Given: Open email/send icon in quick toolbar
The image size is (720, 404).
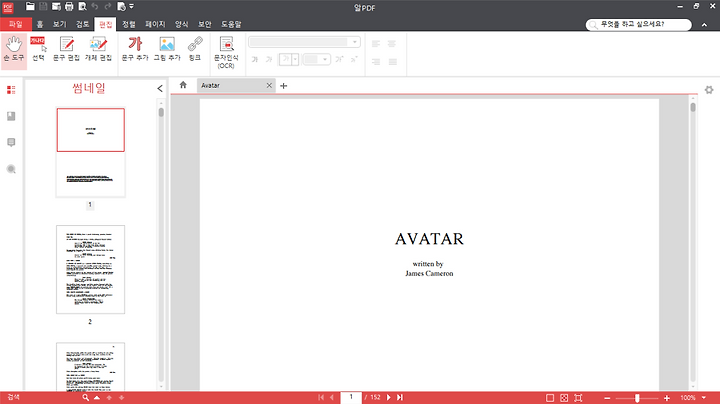Looking at the screenshot, I should pyautogui.click(x=56, y=6).
